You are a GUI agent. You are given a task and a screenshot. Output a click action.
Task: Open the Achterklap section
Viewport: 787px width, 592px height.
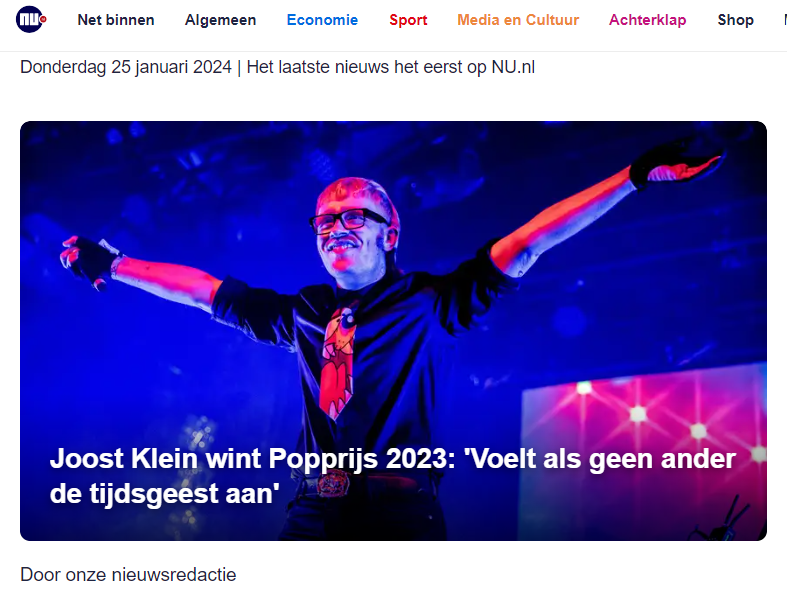pos(647,20)
